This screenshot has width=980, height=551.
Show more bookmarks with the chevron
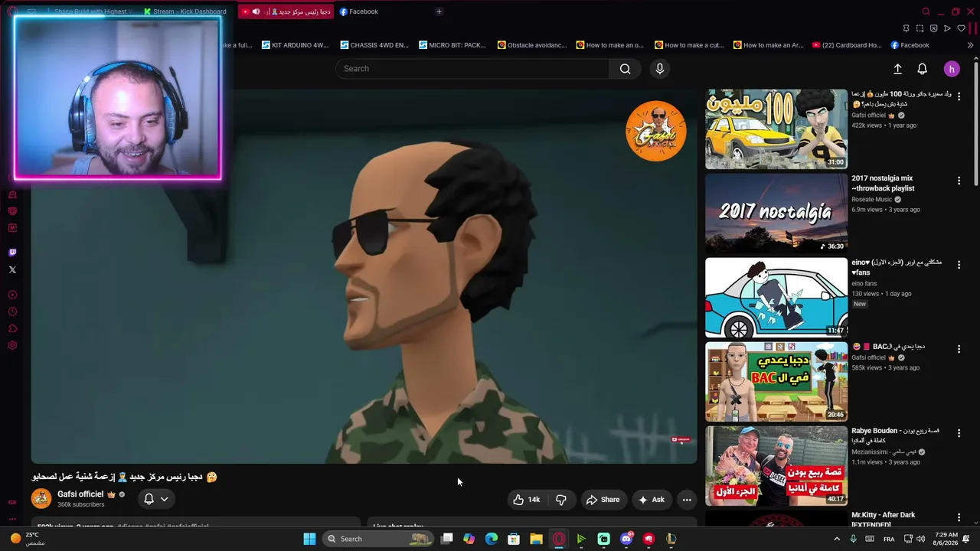tap(970, 45)
